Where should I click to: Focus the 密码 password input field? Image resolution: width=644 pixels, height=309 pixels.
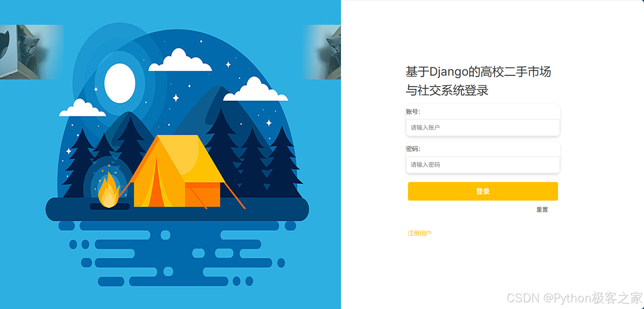[483, 165]
